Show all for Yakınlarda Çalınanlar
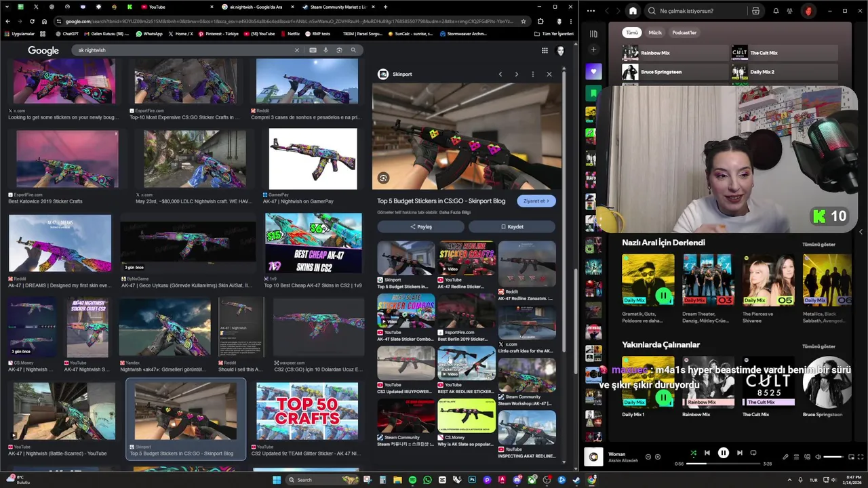Image resolution: width=868 pixels, height=488 pixels. (818, 346)
